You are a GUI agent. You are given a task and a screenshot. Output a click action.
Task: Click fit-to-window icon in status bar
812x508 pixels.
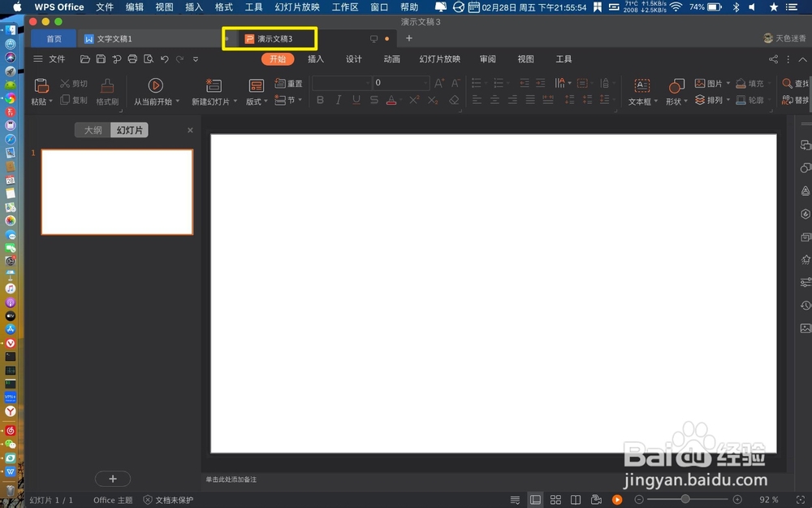tap(801, 500)
